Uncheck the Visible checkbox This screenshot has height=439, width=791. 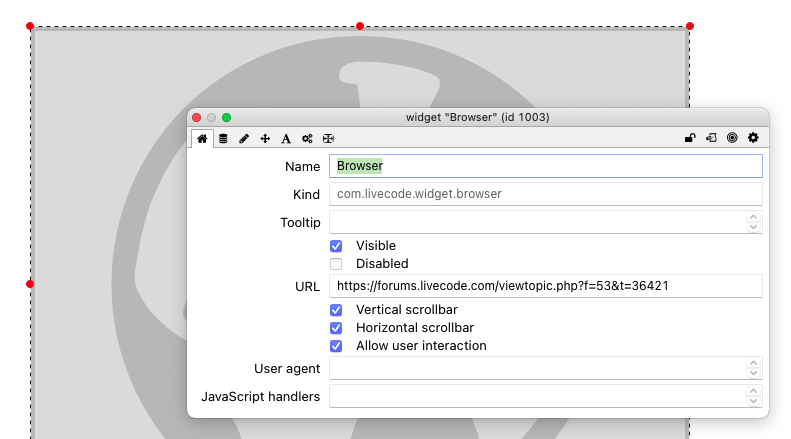[x=336, y=246]
